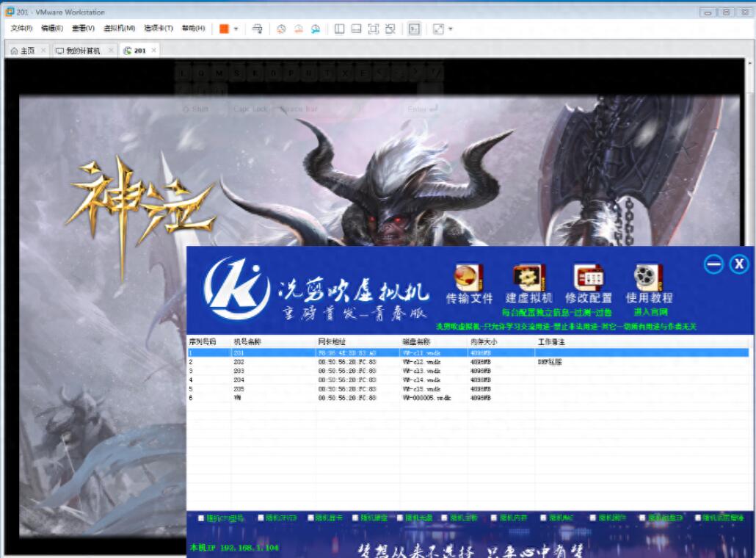
Task: Enable the 随机CPU型号 checkbox
Action: point(201,518)
